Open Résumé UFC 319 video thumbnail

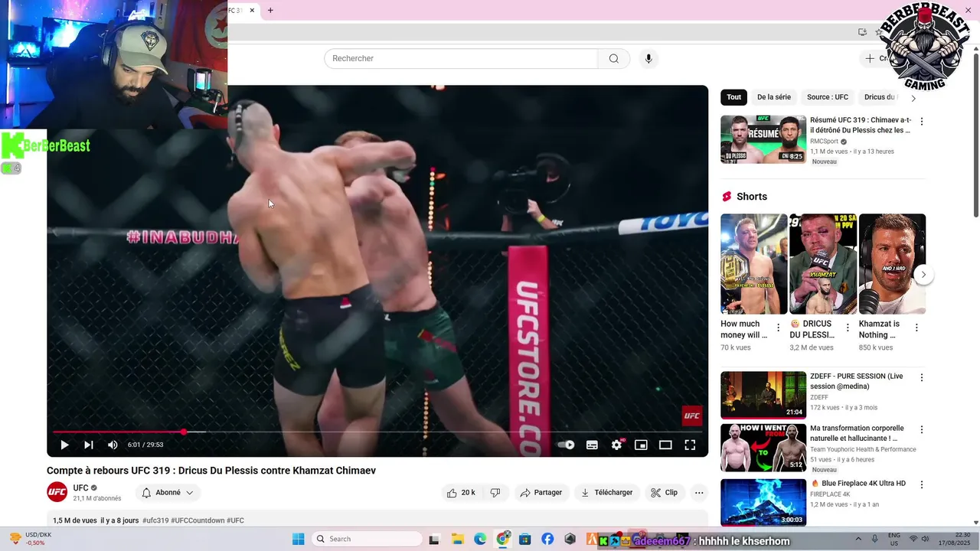click(763, 139)
